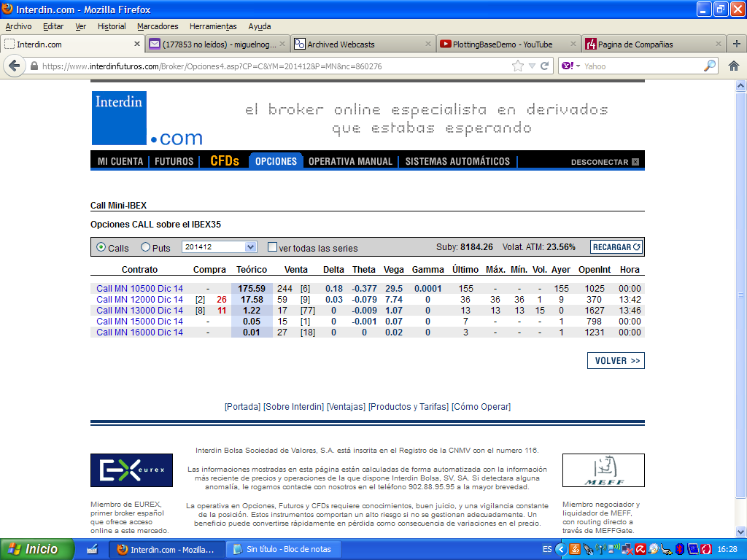Screen dimensions: 747x560
Task: Switch to the Archived Webcasts tab
Action: pos(362,44)
